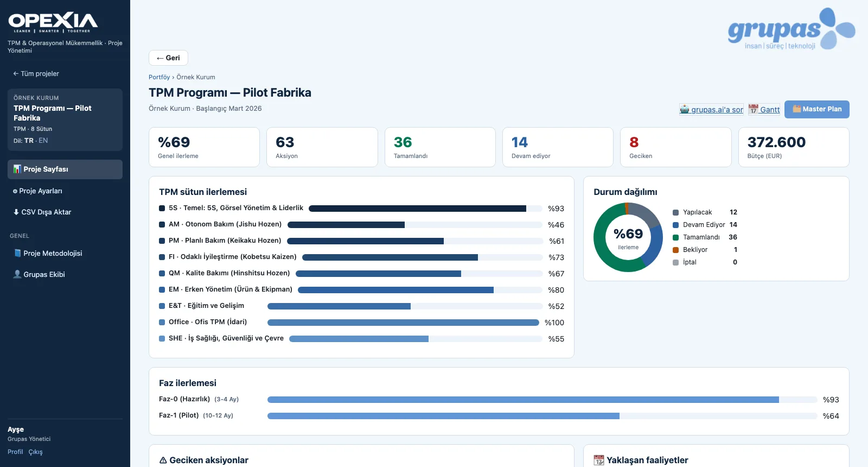The width and height of the screenshot is (868, 467).
Task: Click the Proje Metodolojisi book icon
Action: [x=17, y=253]
